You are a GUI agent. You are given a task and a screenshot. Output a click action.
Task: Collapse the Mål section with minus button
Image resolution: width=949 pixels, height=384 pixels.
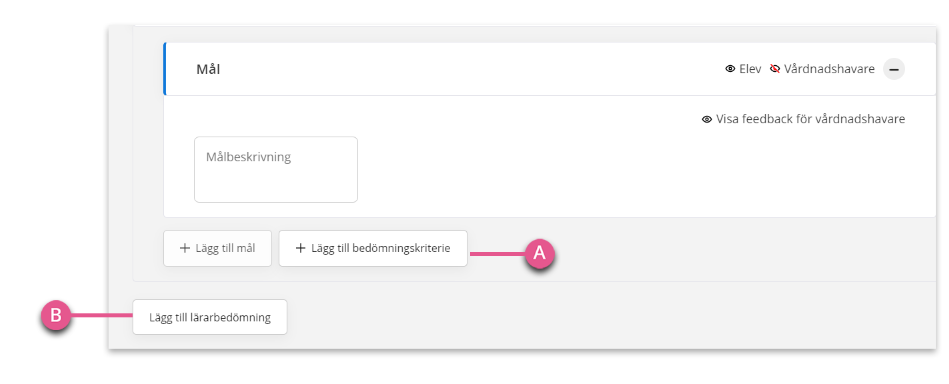[x=893, y=70]
